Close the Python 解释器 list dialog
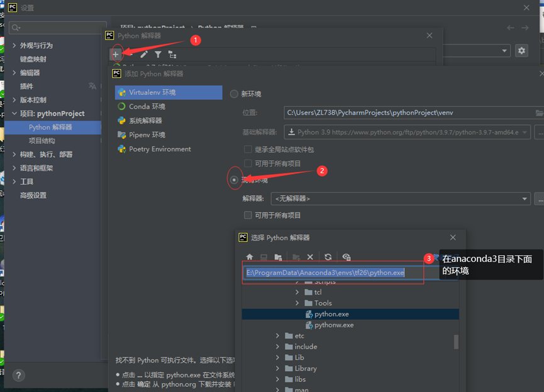 point(430,35)
